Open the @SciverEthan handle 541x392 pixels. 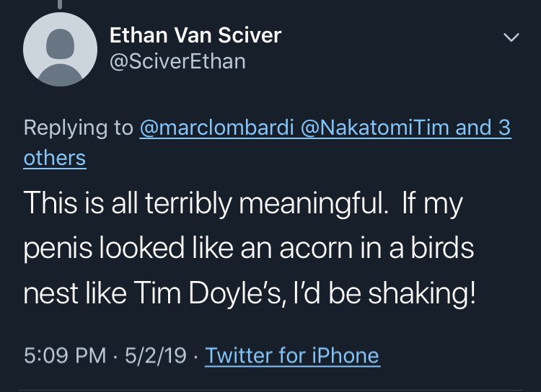[177, 61]
